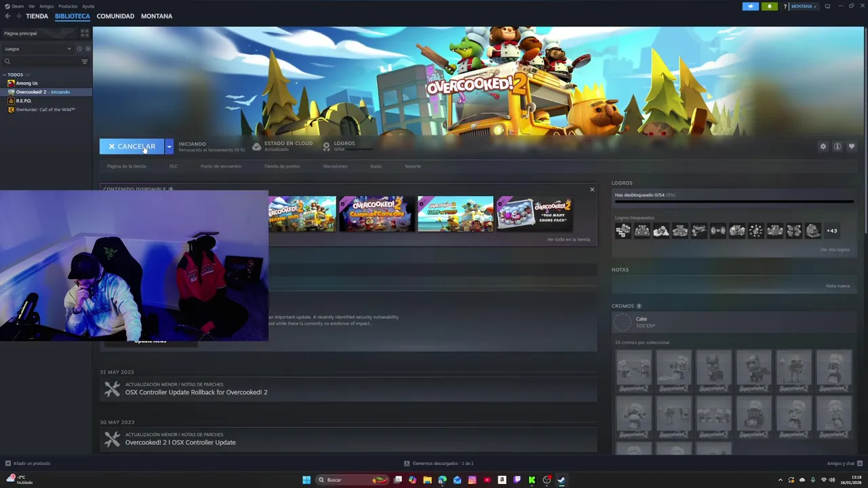Open the Ver menu
The height and width of the screenshot is (488, 868).
pyautogui.click(x=32, y=6)
